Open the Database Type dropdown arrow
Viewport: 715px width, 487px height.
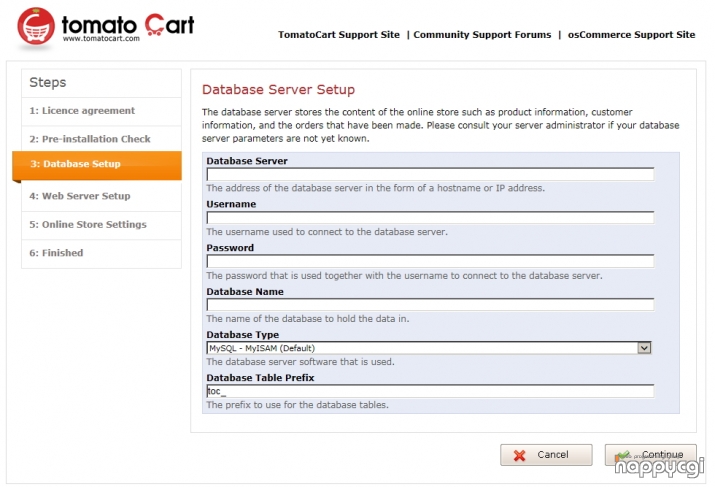[644, 348]
